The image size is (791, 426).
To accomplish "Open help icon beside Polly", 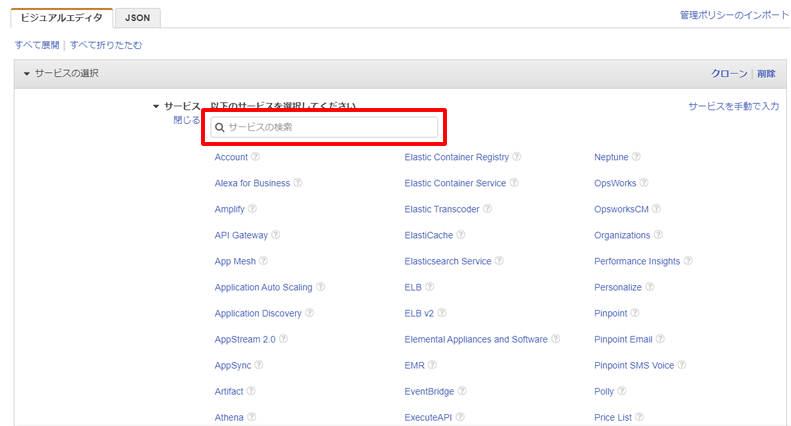I will click(622, 391).
